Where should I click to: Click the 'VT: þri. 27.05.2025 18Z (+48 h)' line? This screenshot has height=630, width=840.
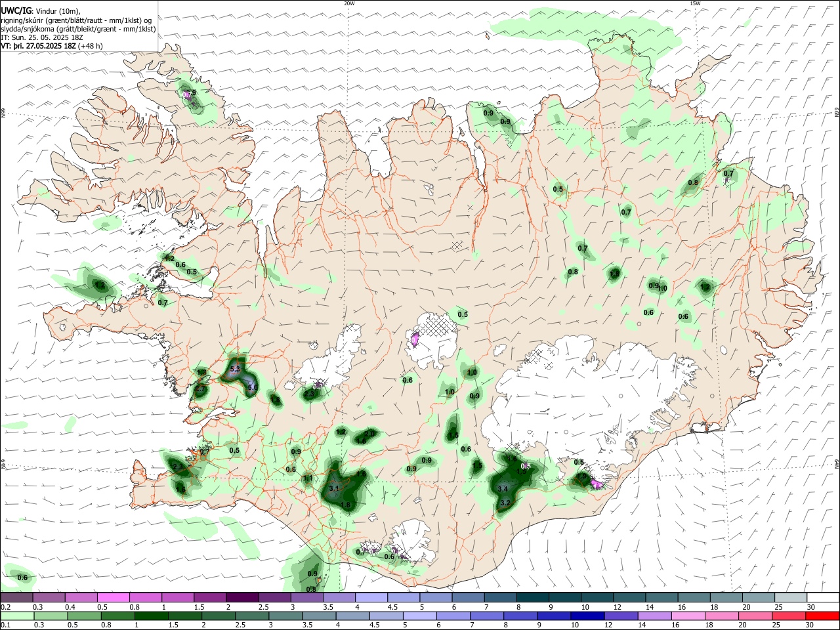click(52, 46)
